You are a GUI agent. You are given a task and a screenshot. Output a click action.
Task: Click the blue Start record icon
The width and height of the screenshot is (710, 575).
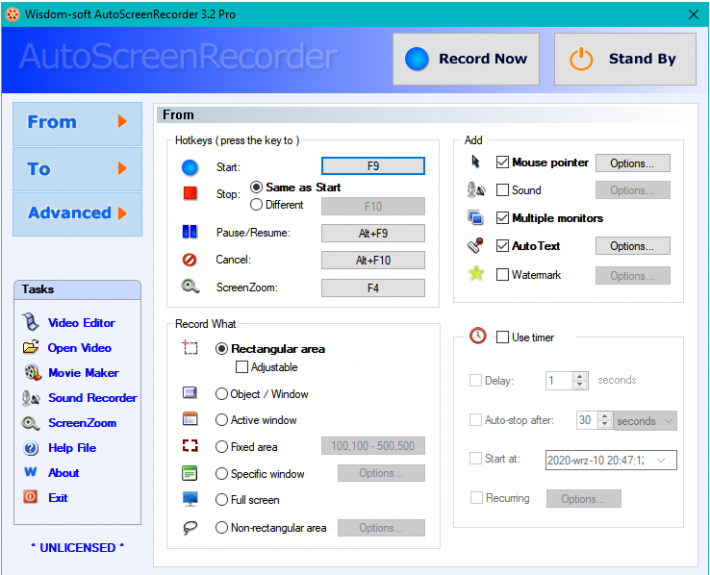point(190,167)
